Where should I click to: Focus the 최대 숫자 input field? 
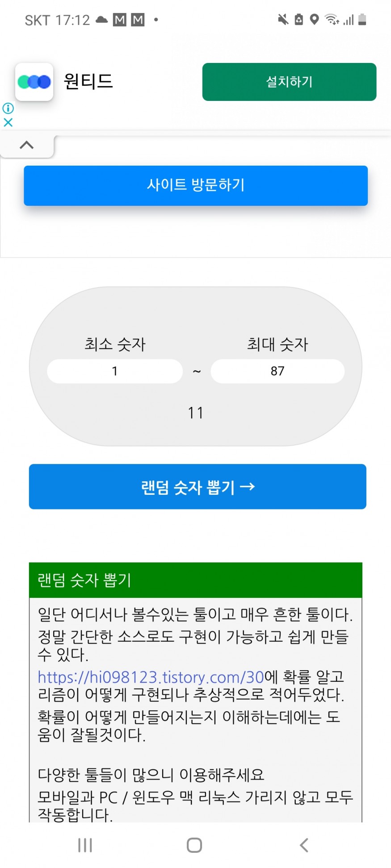tap(277, 371)
